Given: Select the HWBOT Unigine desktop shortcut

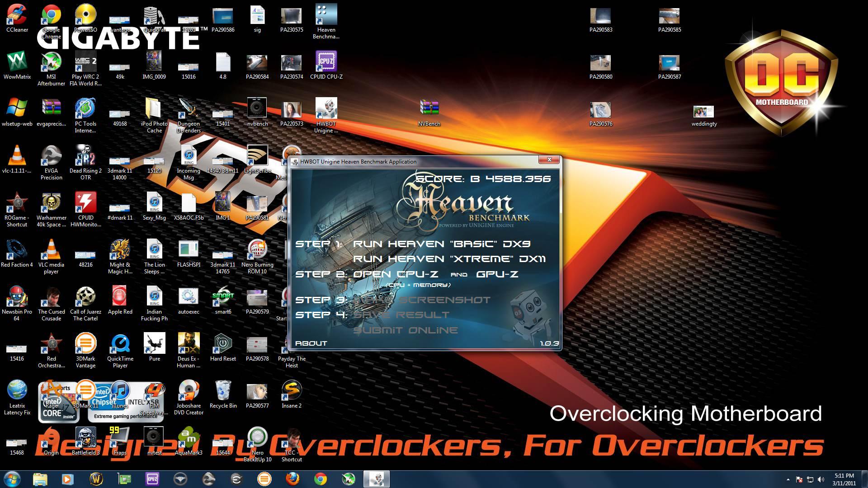Looking at the screenshot, I should tap(326, 116).
